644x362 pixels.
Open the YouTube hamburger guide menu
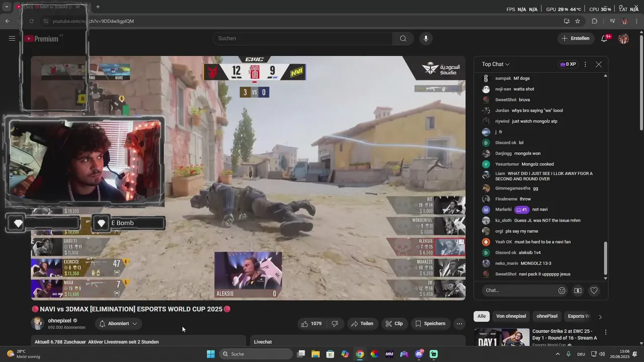click(x=12, y=38)
